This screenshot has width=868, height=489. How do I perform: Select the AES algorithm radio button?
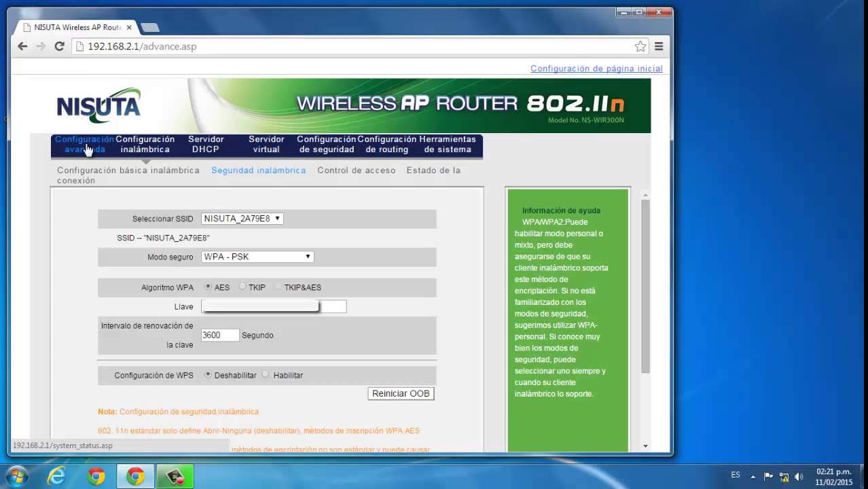pos(208,287)
